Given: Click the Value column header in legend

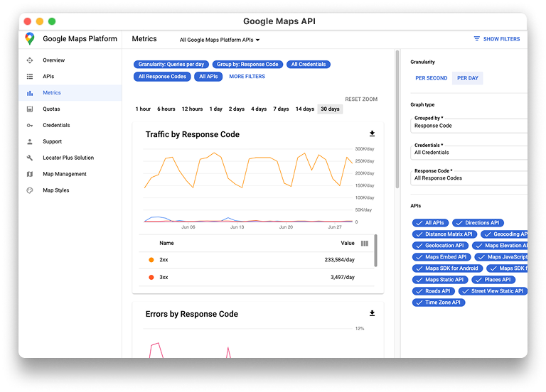Looking at the screenshot, I should tap(348, 243).
